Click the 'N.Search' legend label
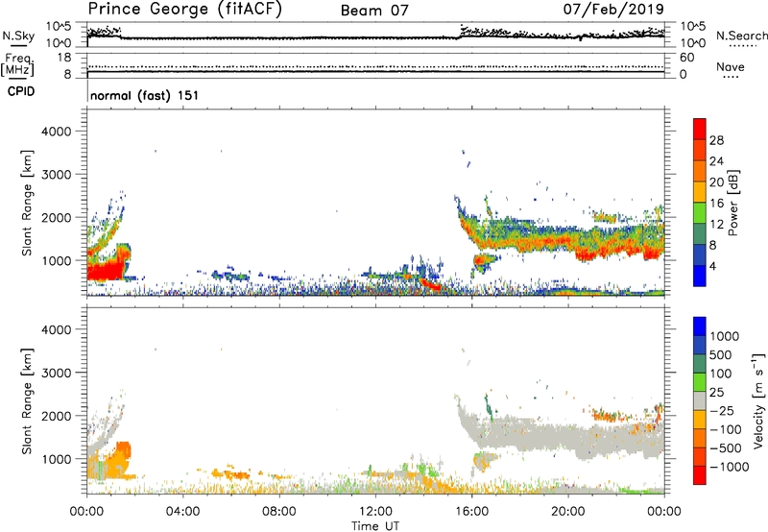This screenshot has height=532, width=768. [x=741, y=36]
